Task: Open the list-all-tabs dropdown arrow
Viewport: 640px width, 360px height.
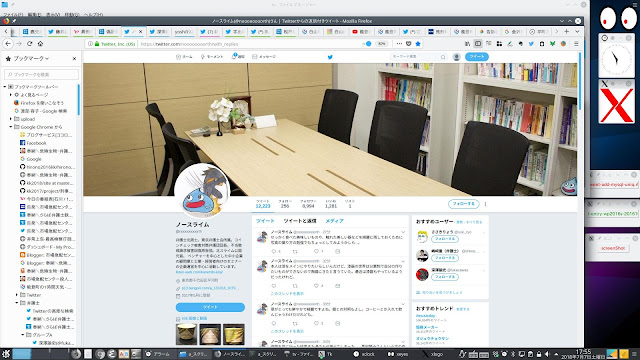Action: pyautogui.click(x=577, y=31)
